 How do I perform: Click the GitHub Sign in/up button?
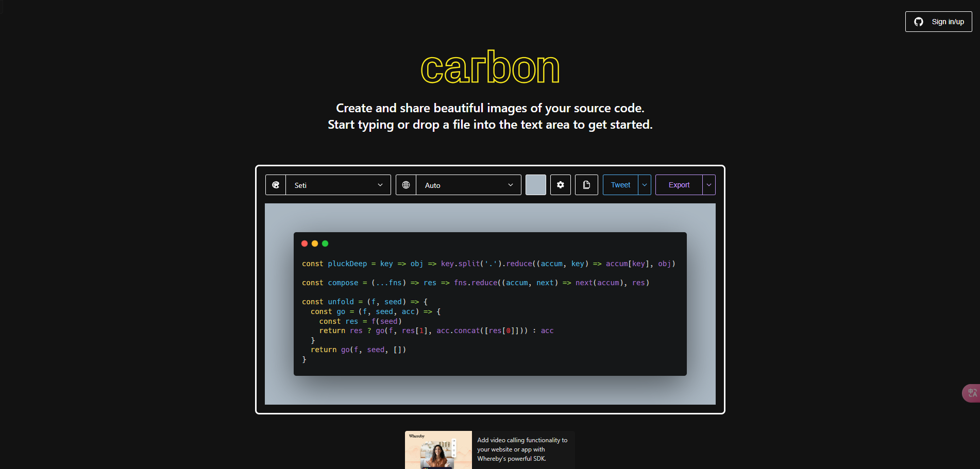coord(938,22)
